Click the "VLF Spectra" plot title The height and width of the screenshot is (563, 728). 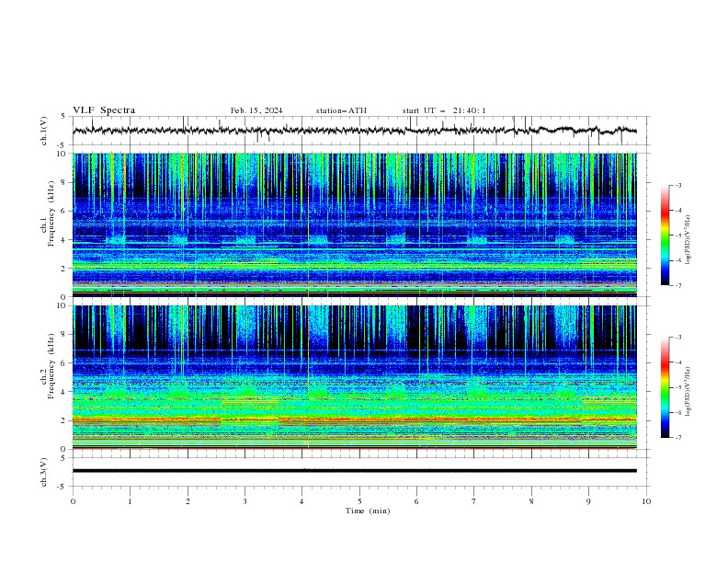click(x=104, y=110)
